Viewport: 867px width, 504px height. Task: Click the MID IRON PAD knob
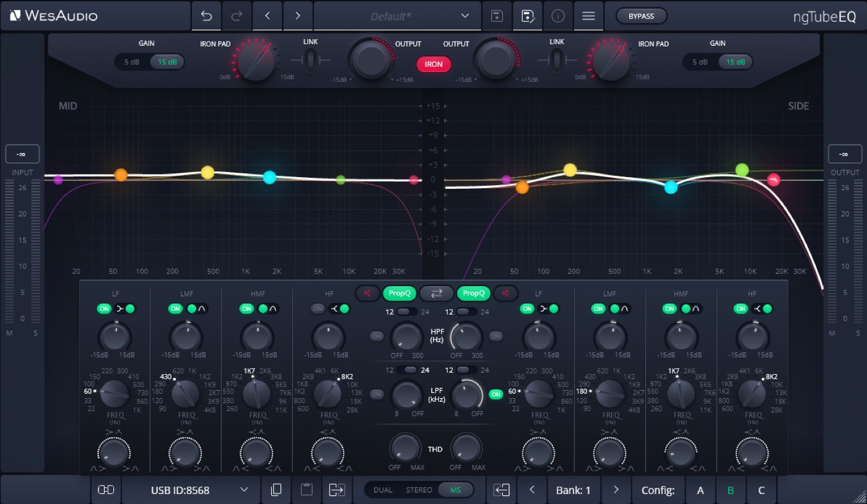pos(255,61)
